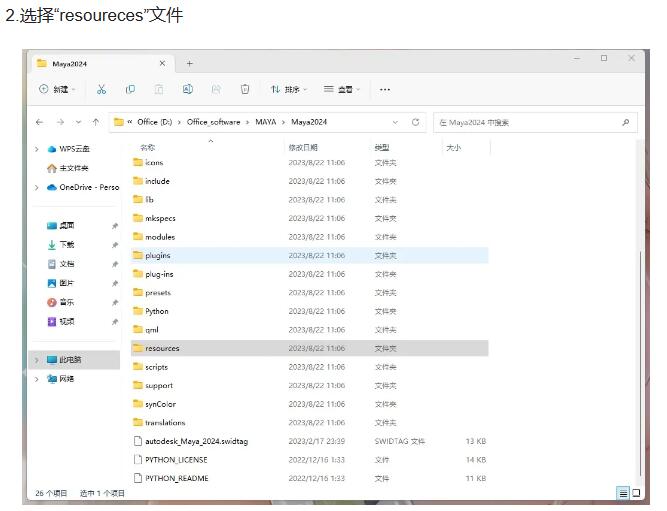Switch to large thumbnails view icon
This screenshot has height=511, width=667.
pyautogui.click(x=636, y=493)
